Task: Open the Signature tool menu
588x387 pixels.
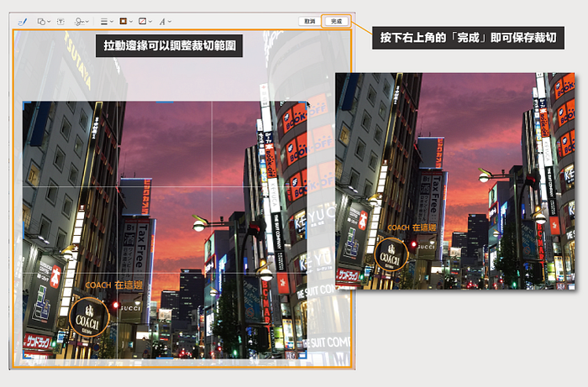Action: [x=81, y=22]
